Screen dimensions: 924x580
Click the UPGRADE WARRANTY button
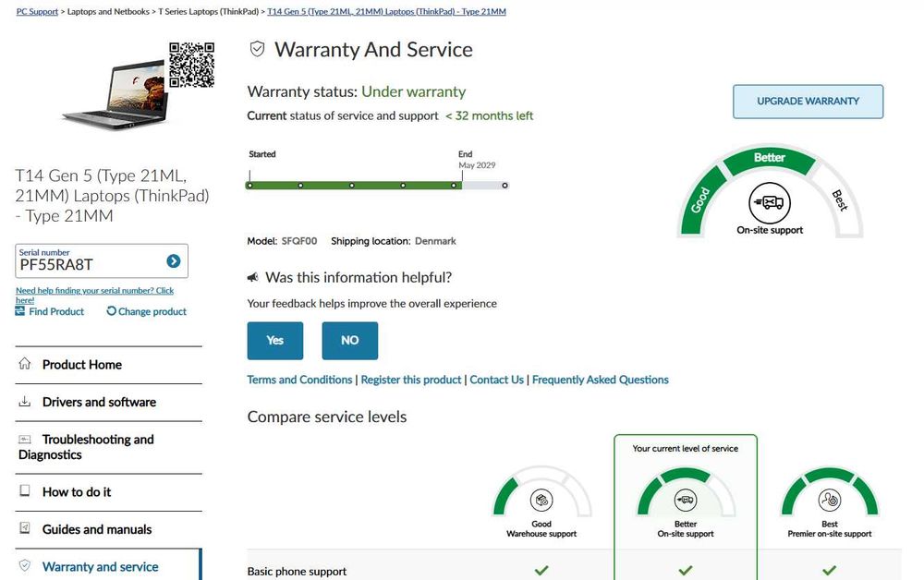pos(808,102)
